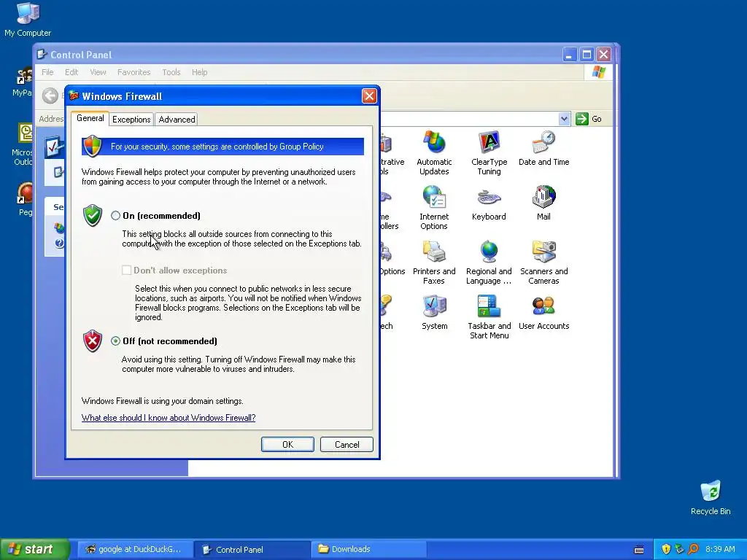The height and width of the screenshot is (560, 747).
Task: Open Help menu in Control Panel
Action: coord(200,72)
